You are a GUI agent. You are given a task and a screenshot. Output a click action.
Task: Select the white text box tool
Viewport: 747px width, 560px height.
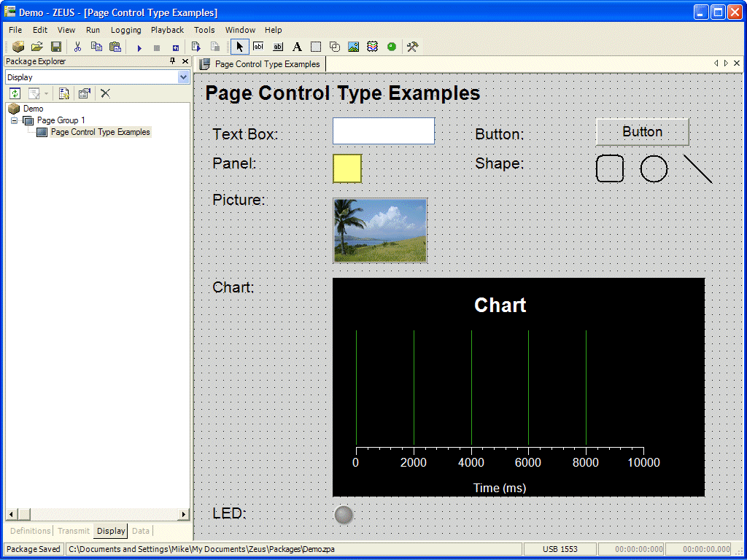(258, 47)
